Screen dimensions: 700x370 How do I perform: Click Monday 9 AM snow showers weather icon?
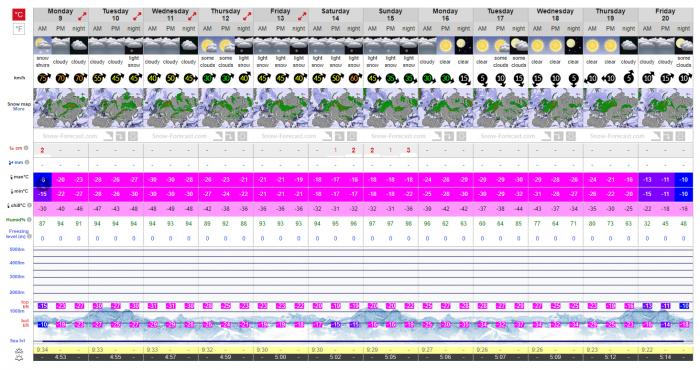point(42,46)
